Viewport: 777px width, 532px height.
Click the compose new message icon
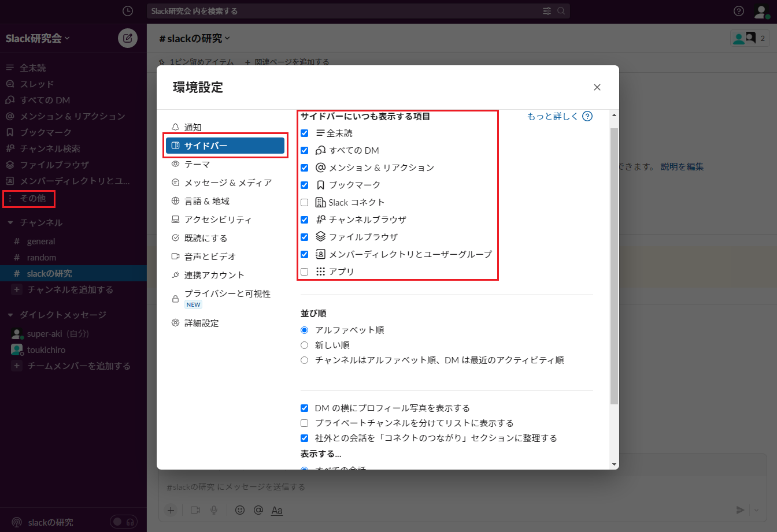128,39
